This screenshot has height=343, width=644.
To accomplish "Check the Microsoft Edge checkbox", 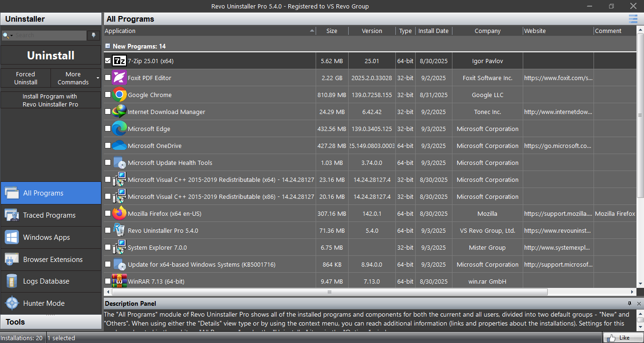I will (x=108, y=129).
